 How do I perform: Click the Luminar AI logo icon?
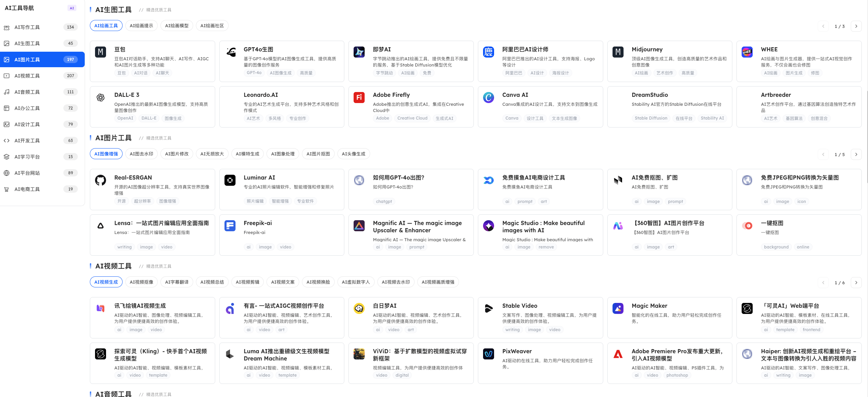pos(230,180)
